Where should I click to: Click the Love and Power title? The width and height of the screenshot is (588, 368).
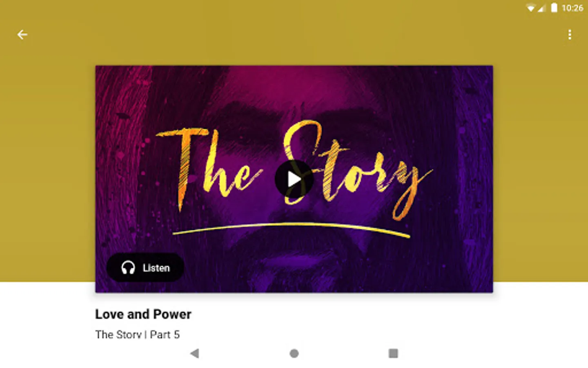click(143, 314)
